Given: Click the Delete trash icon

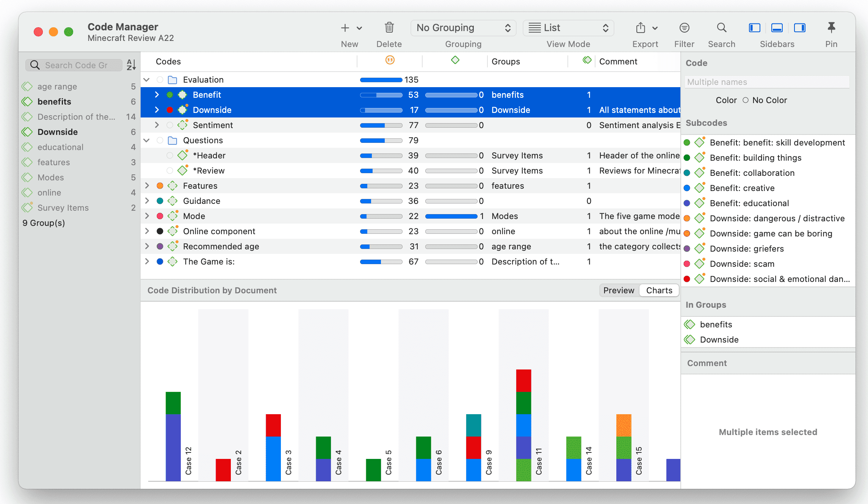Looking at the screenshot, I should click(x=389, y=28).
